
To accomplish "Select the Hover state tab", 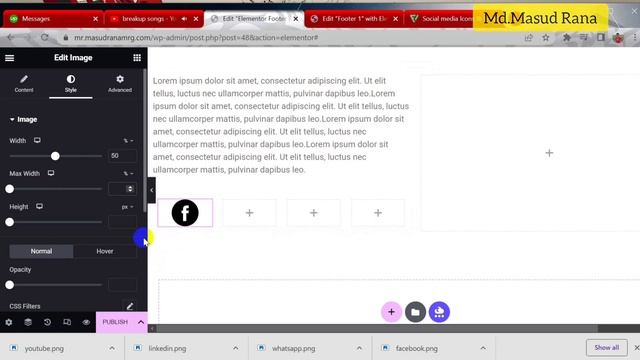I will coord(105,251).
